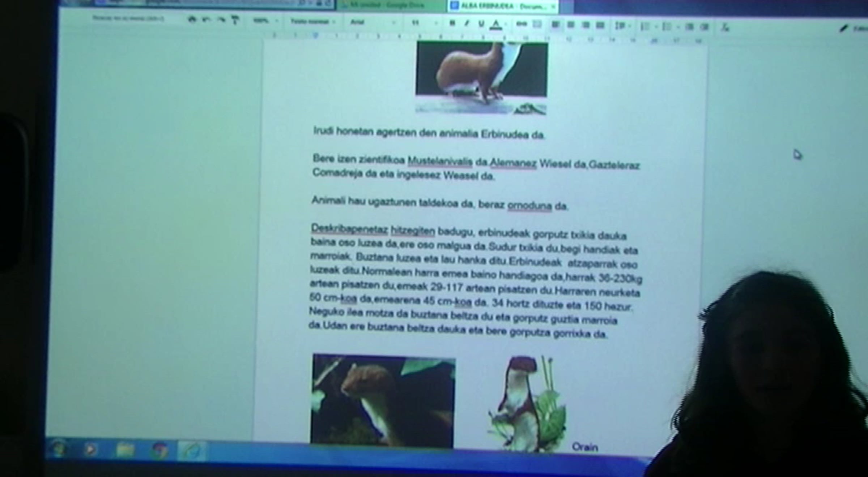Screen dimensions: 868x477
Task: Click the pencil editing mode icon
Action: point(843,28)
